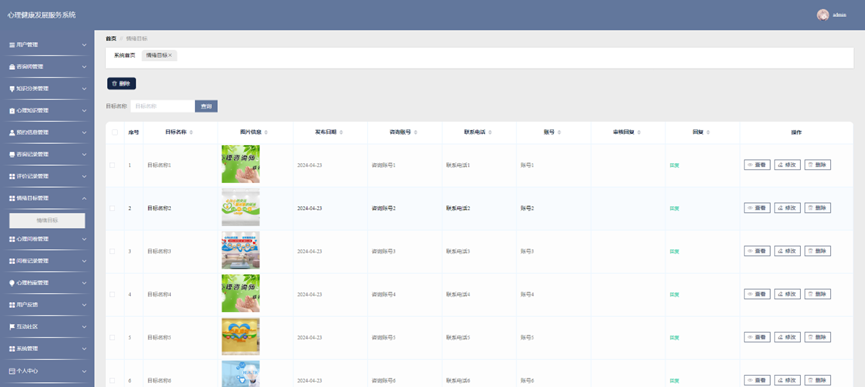The width and height of the screenshot is (865, 387).
Task: Expand 评价记录管理 via its chevron
Action: 84,176
